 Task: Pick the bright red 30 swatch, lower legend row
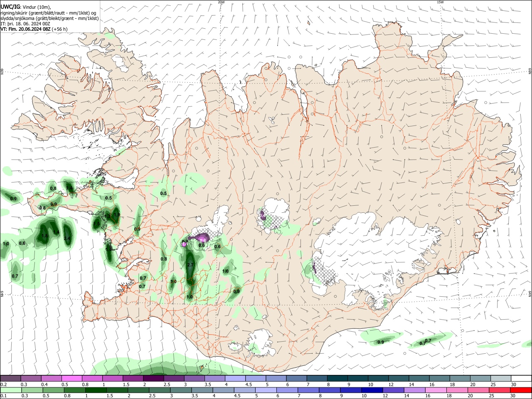[521, 390]
